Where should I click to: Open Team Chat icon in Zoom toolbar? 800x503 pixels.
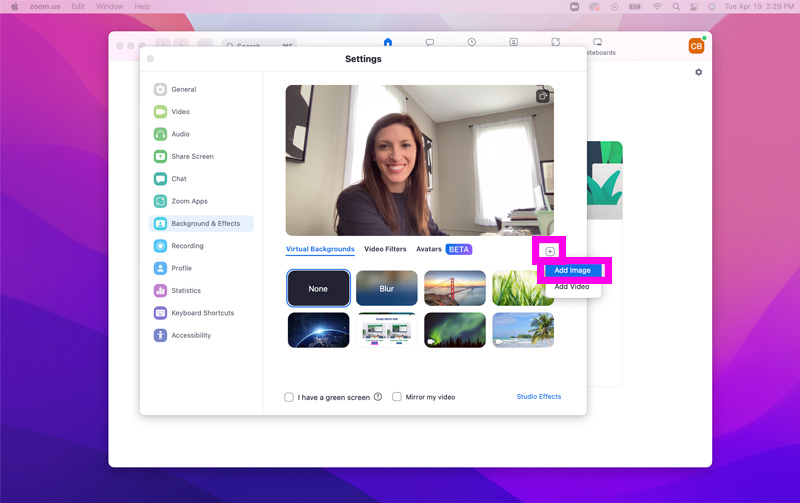tap(430, 42)
